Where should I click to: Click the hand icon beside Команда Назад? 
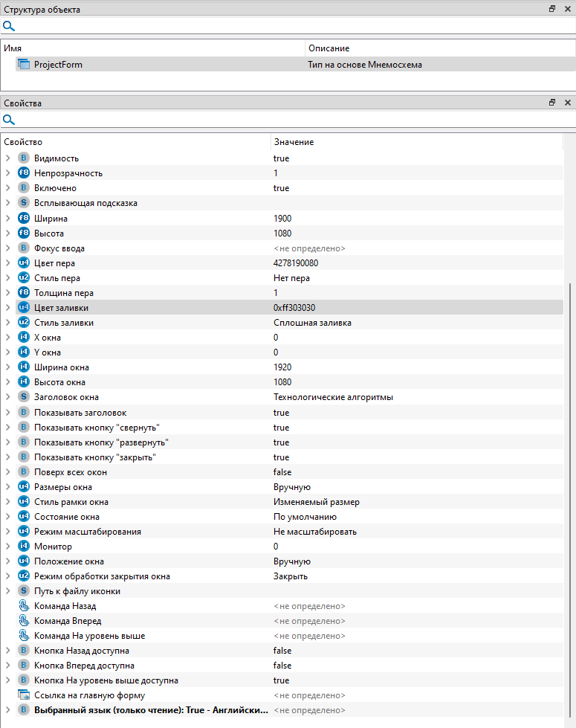pos(23,606)
